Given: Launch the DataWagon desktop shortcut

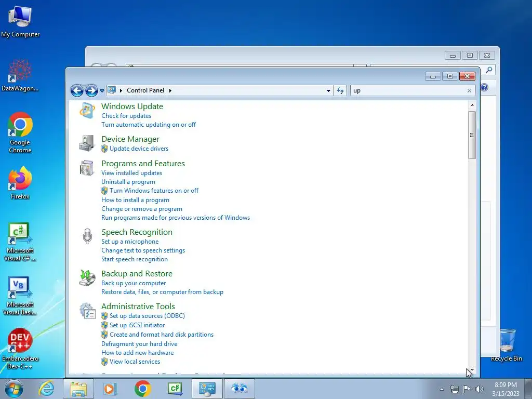Looking at the screenshot, I should (x=20, y=76).
